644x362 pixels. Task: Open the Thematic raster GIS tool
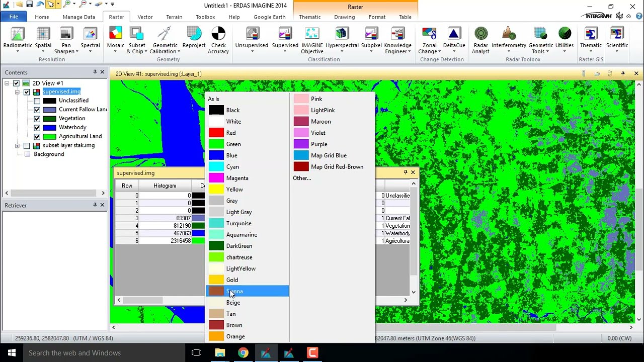[x=591, y=39]
